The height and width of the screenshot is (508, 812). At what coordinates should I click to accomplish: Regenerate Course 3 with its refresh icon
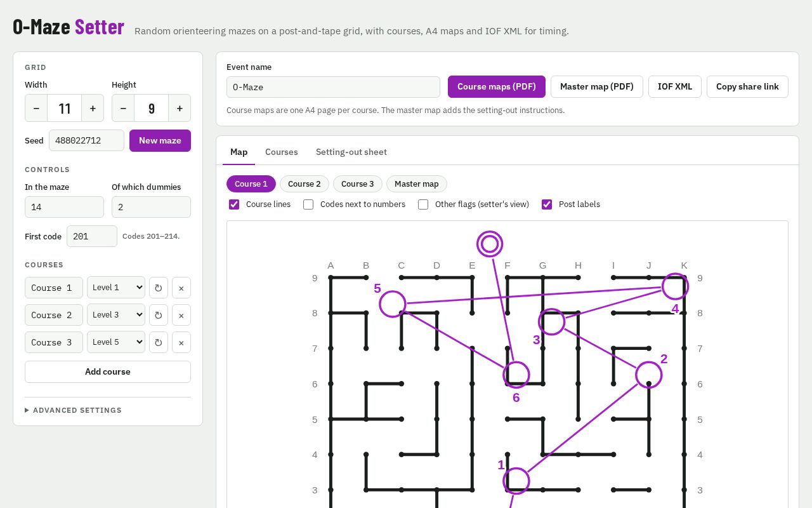[x=159, y=342]
